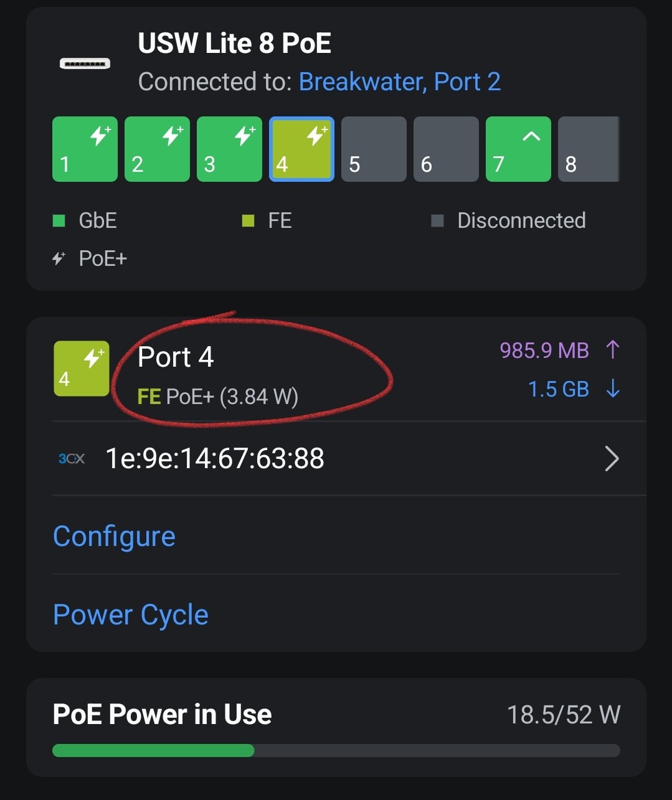Open the Configure option for Port 4

(115, 536)
